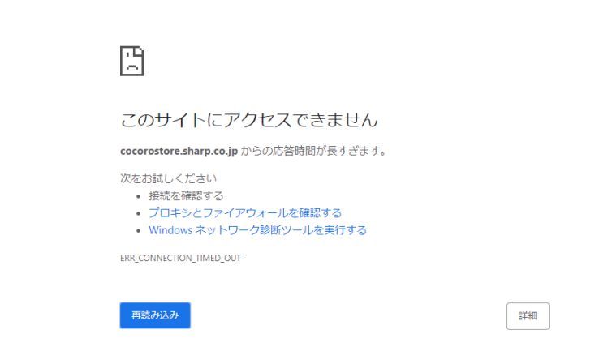Reload the page with 再読み込み button

pos(155,315)
